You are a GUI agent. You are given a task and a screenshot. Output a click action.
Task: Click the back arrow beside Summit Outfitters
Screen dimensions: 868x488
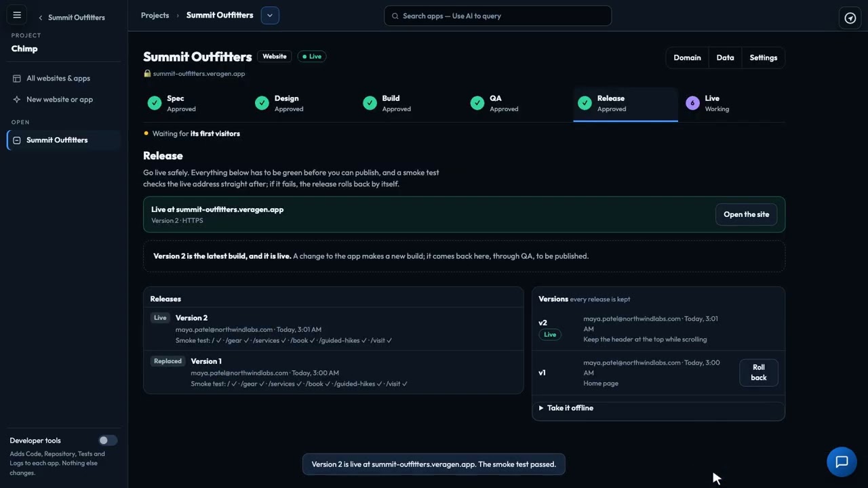pos(41,18)
